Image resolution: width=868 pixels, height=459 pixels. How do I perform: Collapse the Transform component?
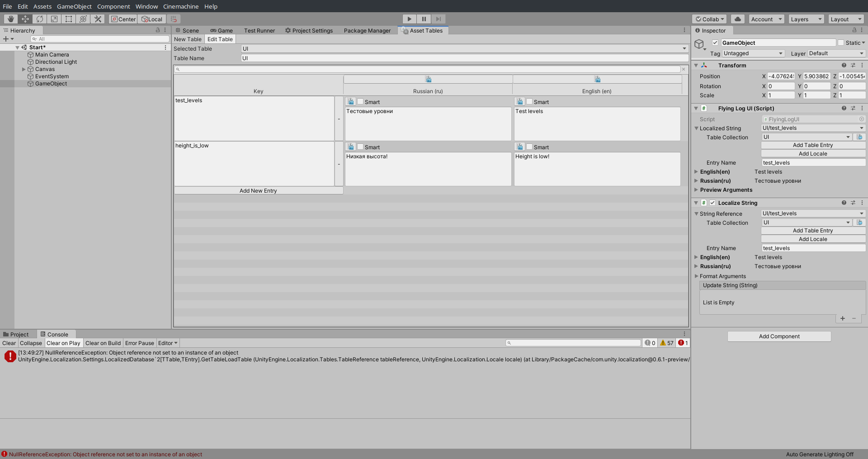(696, 66)
